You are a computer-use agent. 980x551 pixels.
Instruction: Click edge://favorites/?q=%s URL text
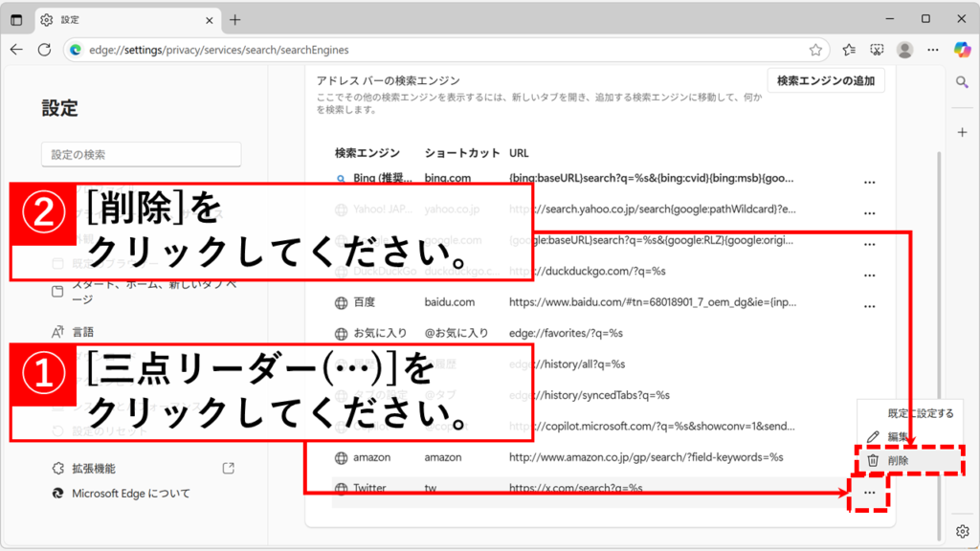point(566,333)
